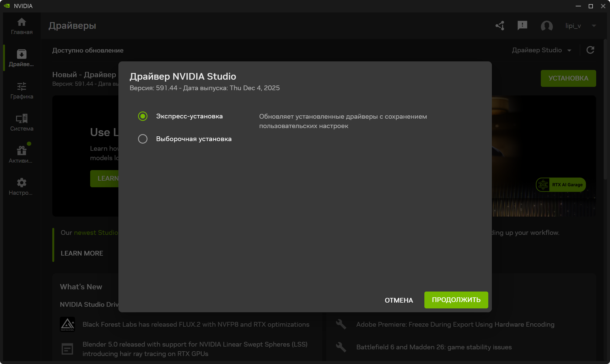Click the user profile avatar
The width and height of the screenshot is (610, 364).
pos(547,26)
